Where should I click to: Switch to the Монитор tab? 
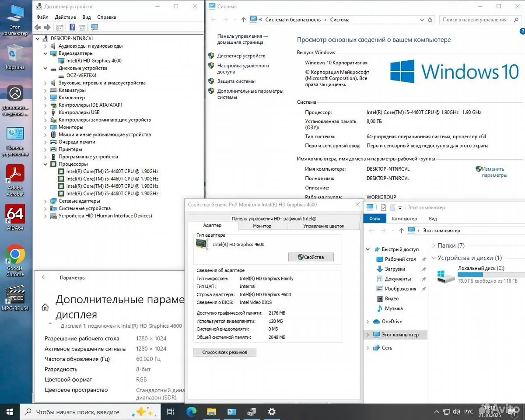(x=262, y=226)
